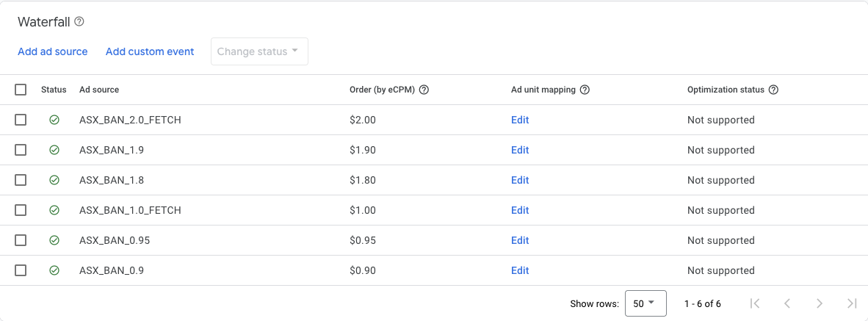Click Add custom event link
868x321 pixels.
pos(150,51)
